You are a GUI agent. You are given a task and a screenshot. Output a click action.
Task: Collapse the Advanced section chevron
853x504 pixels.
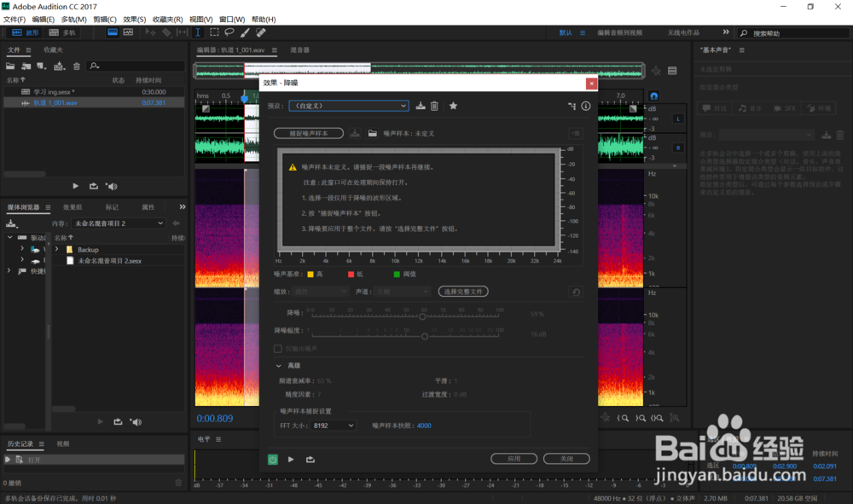[279, 366]
